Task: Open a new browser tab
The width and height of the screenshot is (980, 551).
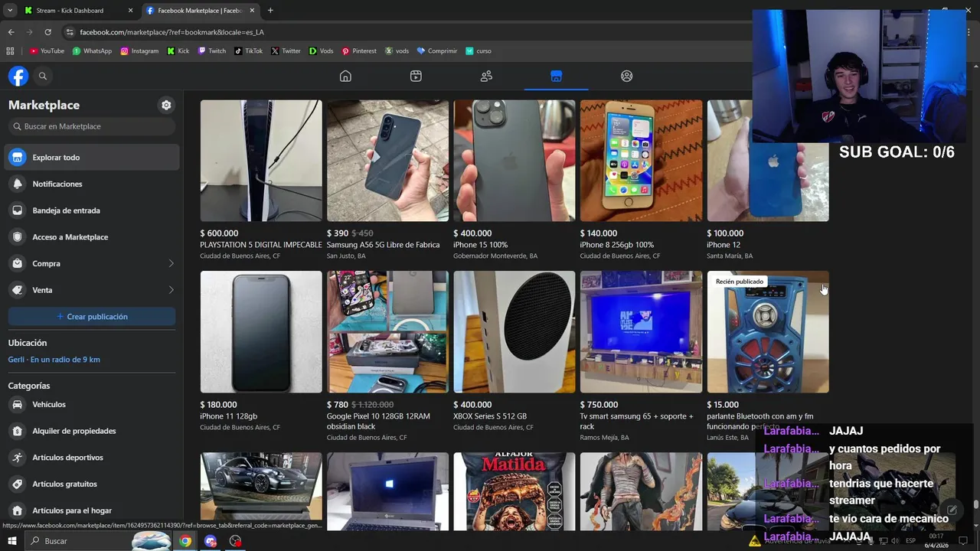Action: [270, 11]
